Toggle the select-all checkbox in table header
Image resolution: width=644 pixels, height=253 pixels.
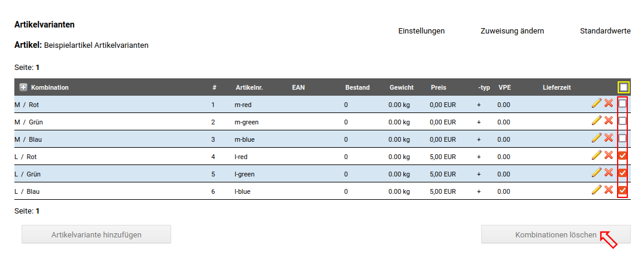coord(624,87)
